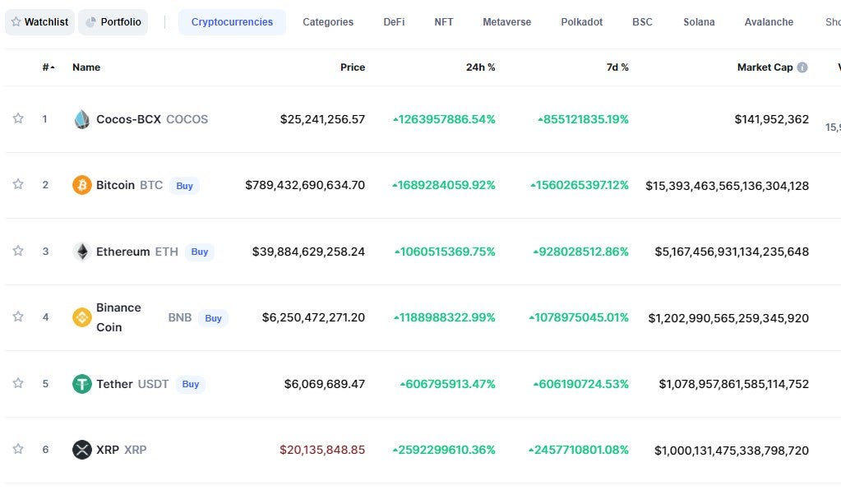Click Buy button next to Tether
Image resolution: width=841 pixels, height=504 pixels.
[x=191, y=384]
